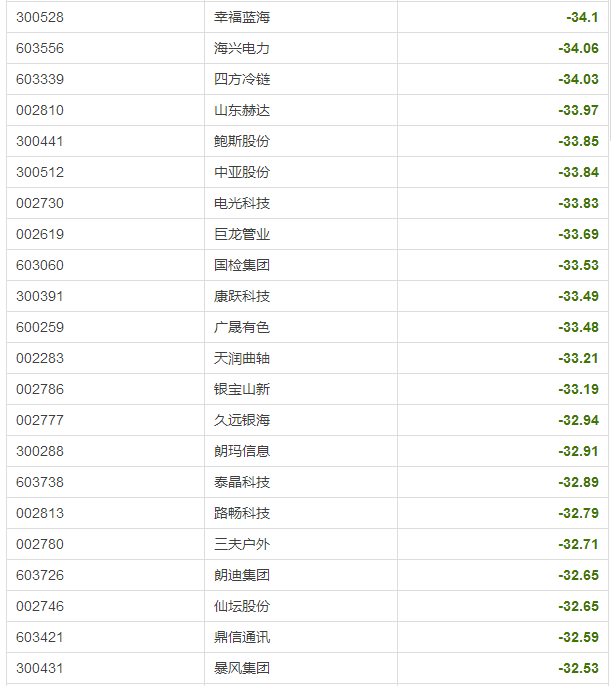
Task: Click stock code 603738
Action: pyautogui.click(x=40, y=482)
